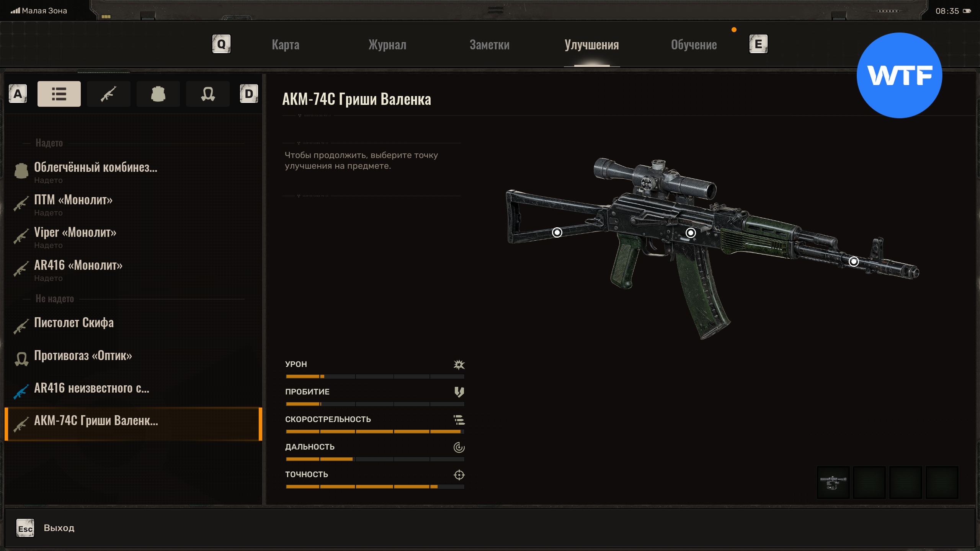
Task: Filter list by weapons icon
Action: coord(108,94)
